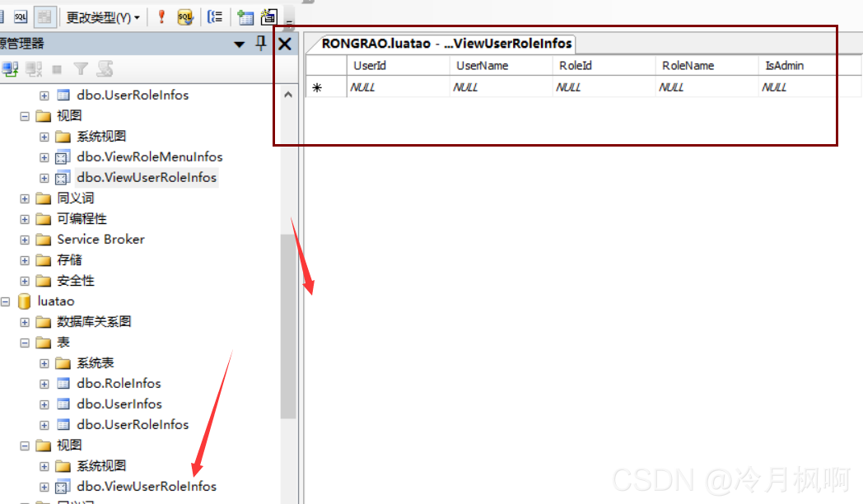Expand the Service Broker folder
863x504 pixels.
25,240
